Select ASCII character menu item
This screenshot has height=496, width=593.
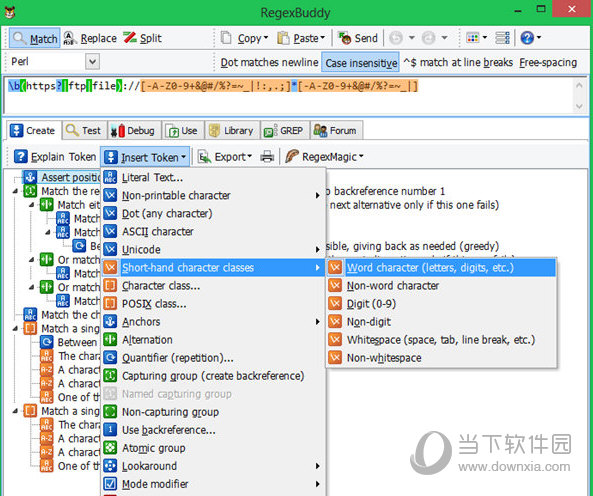[x=213, y=231]
